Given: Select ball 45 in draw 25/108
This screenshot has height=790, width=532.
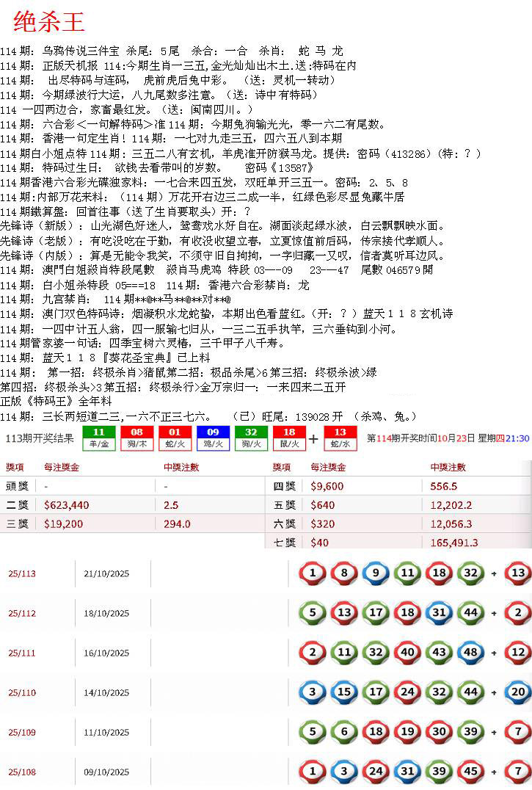Looking at the screenshot, I should 471,772.
